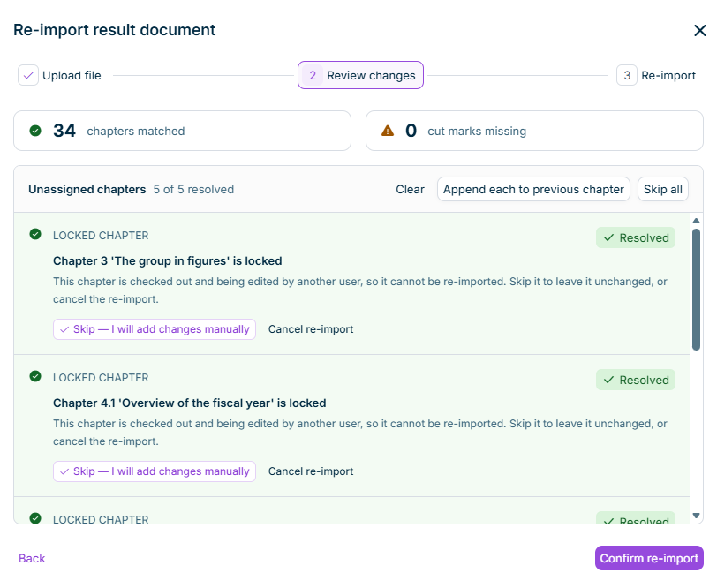Screen dimensions: 717x588
Task: Go Back to the previous step
Action: click(x=32, y=558)
